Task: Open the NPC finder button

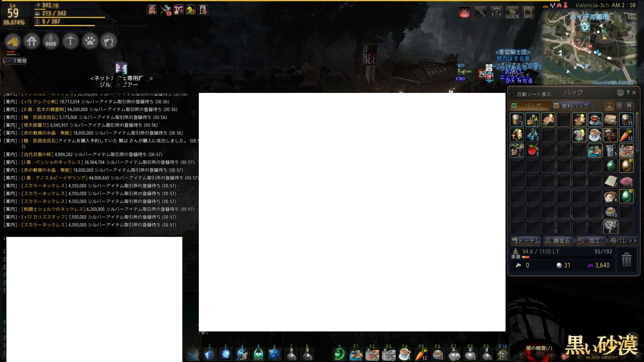Action: coord(528,12)
